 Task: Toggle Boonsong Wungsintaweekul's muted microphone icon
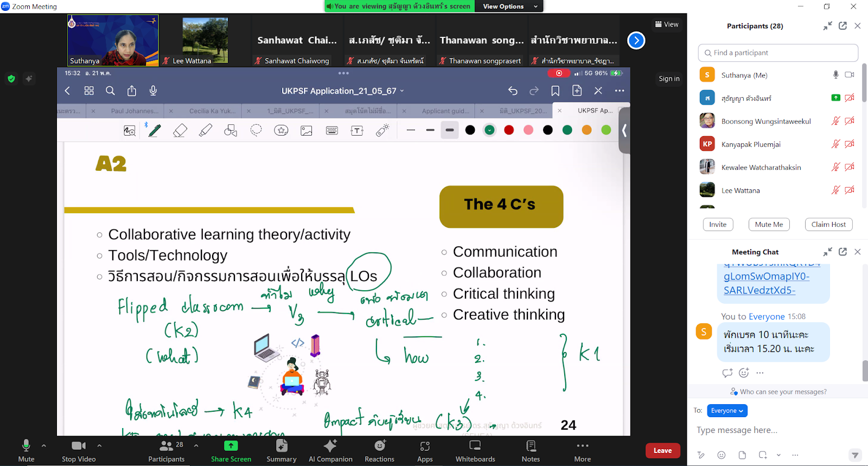coord(836,121)
